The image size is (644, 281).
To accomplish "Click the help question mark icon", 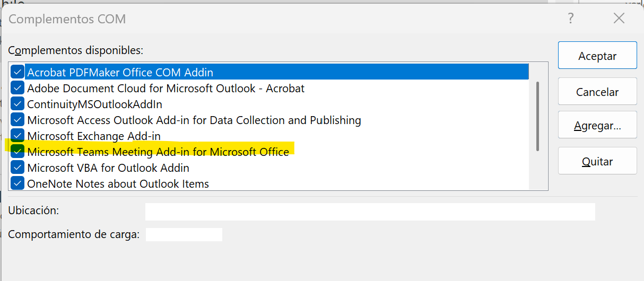I will point(571,19).
